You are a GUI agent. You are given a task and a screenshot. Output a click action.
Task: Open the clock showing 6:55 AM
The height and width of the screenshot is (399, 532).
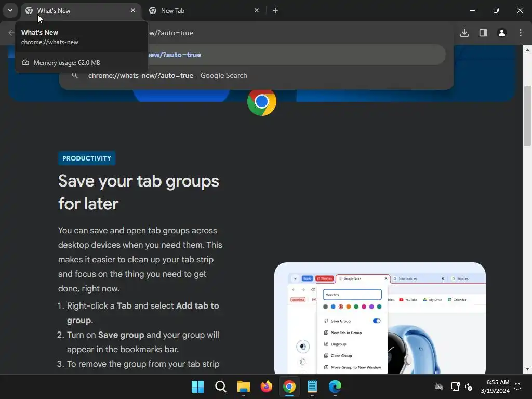495,387
